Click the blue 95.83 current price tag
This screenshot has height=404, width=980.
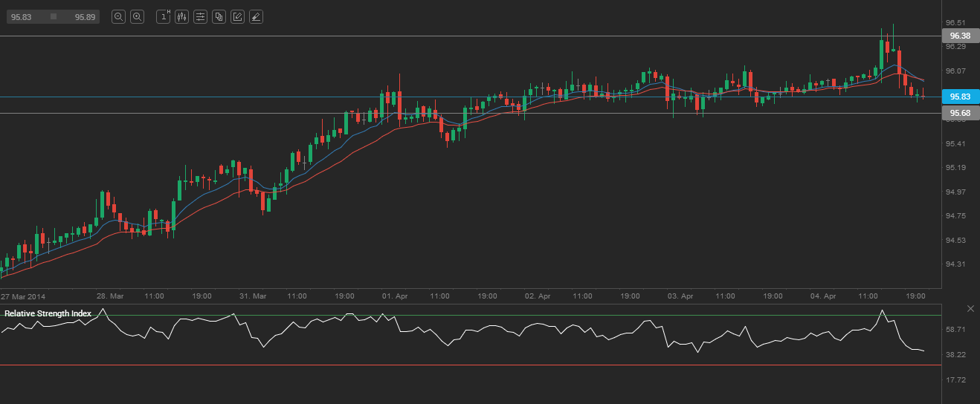click(x=960, y=97)
